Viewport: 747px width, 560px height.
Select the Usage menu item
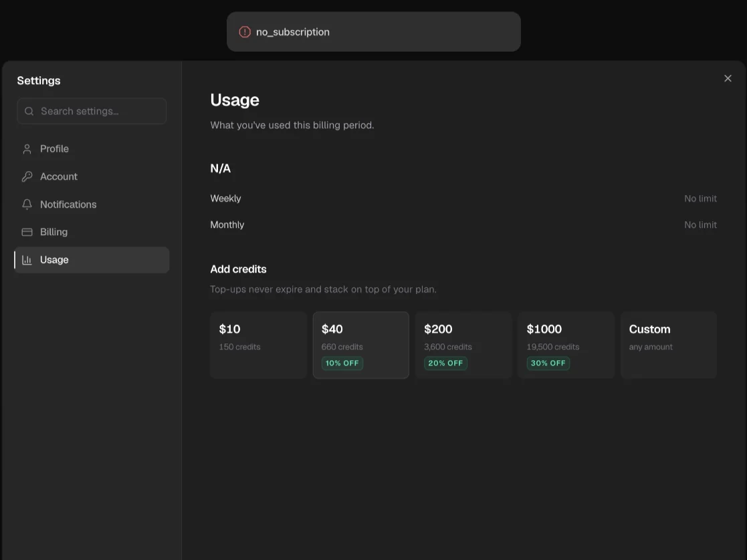pos(92,260)
